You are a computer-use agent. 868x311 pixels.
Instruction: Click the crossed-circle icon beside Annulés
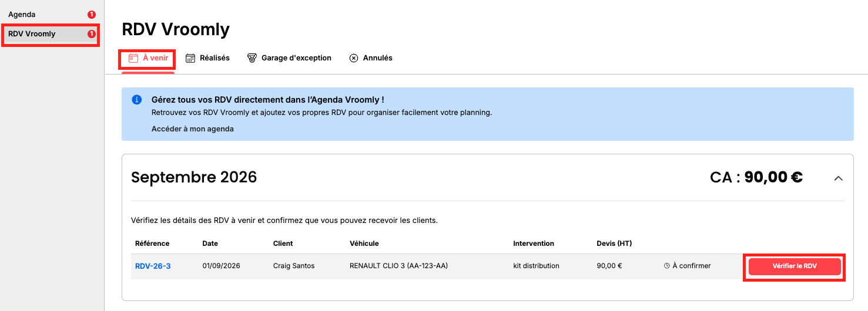[x=354, y=58]
